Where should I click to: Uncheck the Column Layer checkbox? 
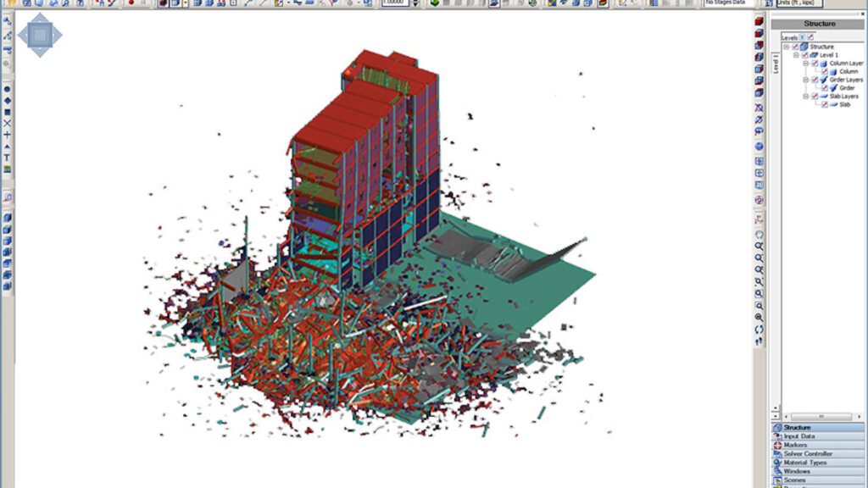click(x=815, y=64)
